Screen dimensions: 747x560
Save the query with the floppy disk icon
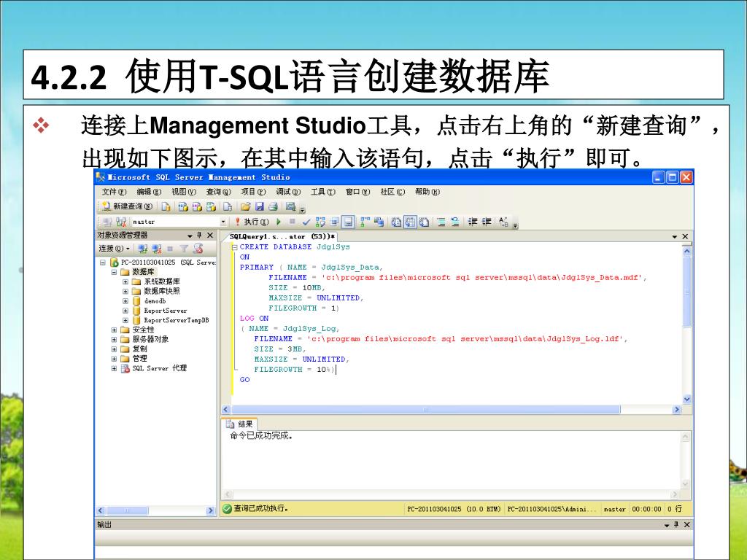click(259, 206)
